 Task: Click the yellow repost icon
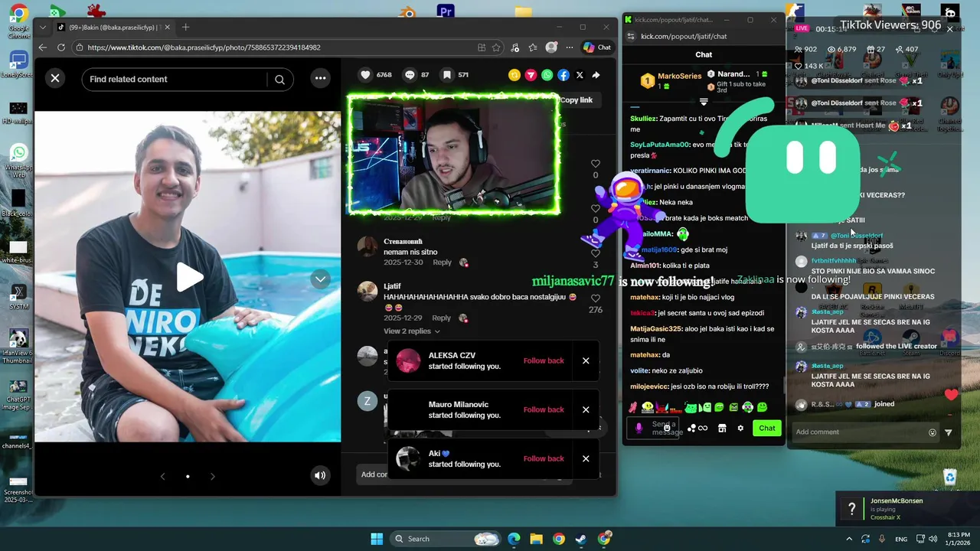pyautogui.click(x=514, y=75)
